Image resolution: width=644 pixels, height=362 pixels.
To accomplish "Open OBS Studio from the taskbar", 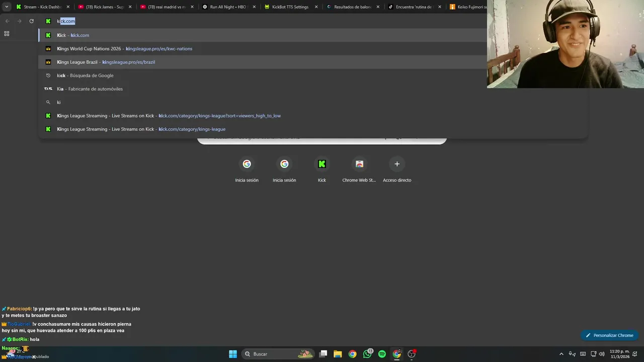I will [x=412, y=354].
